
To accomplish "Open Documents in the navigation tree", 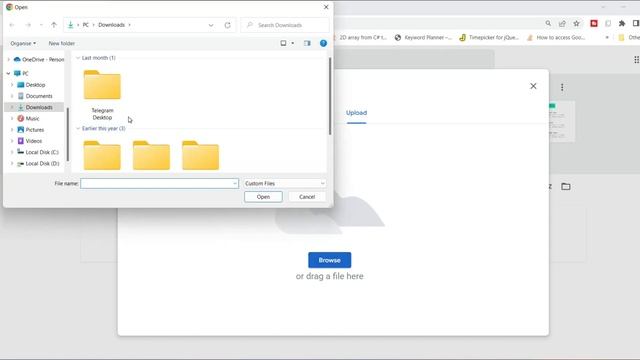I will pos(35,96).
